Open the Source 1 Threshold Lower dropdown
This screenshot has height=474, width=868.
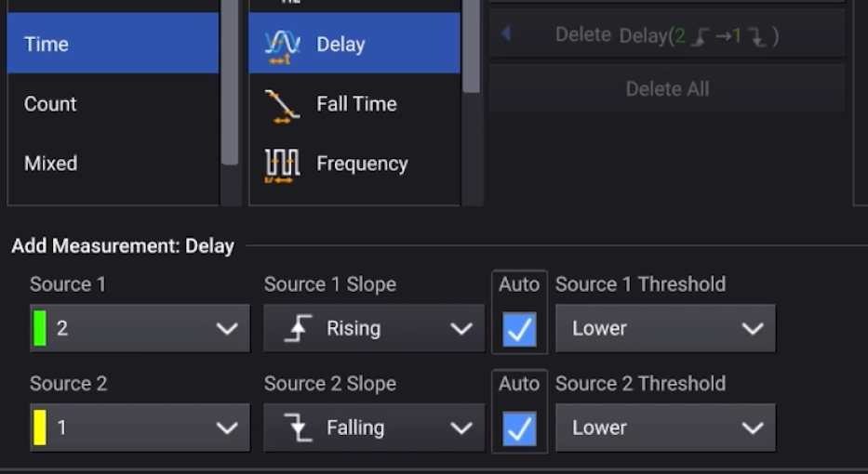665,328
